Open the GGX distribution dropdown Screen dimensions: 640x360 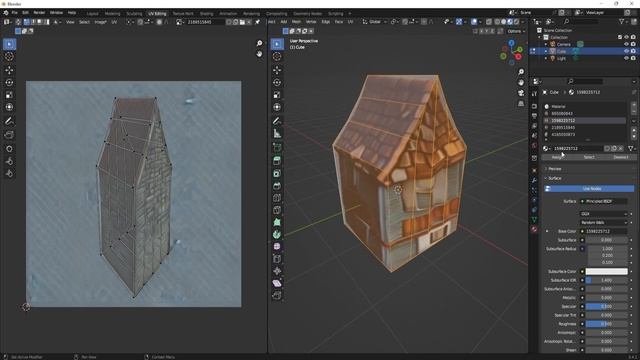click(x=603, y=214)
